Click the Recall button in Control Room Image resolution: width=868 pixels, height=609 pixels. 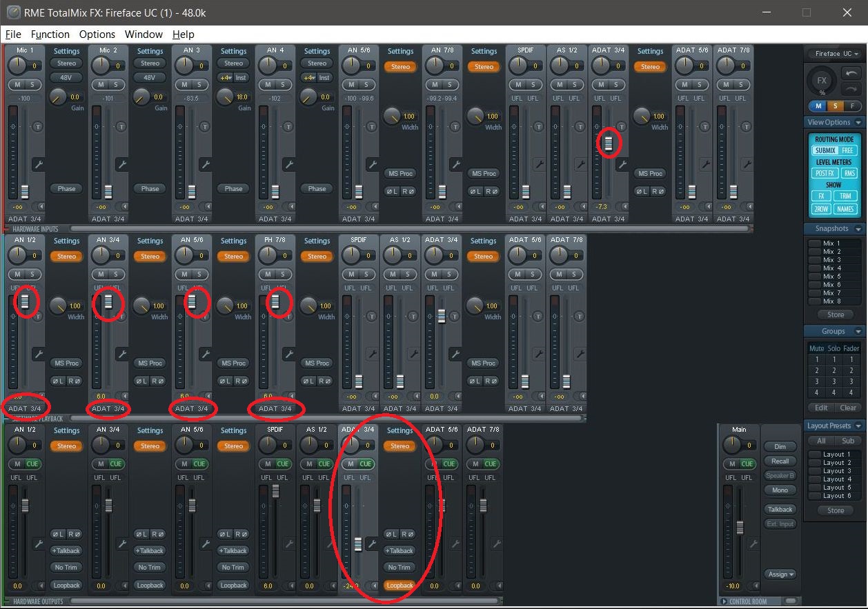(780, 461)
